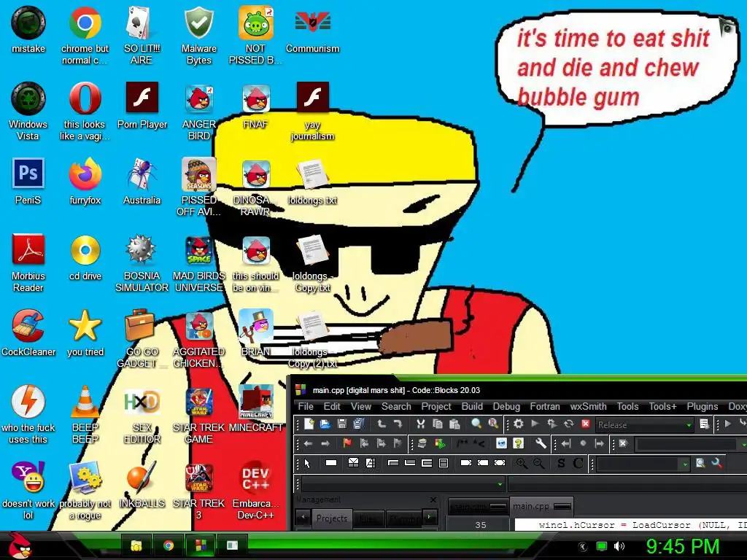747x560 pixels.
Task: Click the Build and run icon
Action: pyautogui.click(x=551, y=424)
